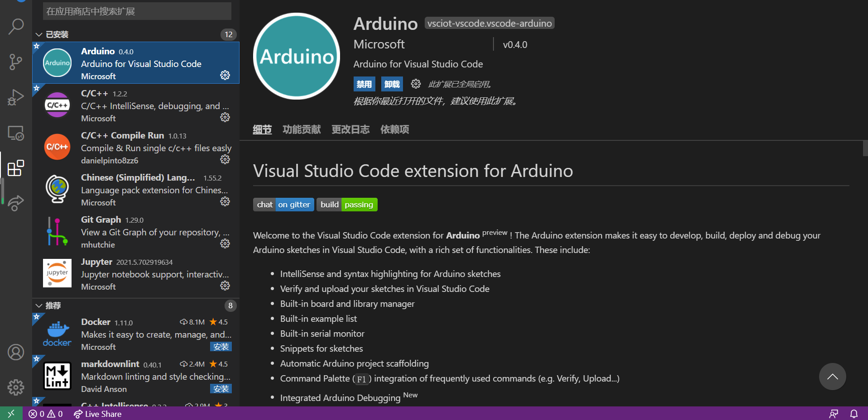Click the gear icon beside the uninstall button
The image size is (868, 420).
(416, 84)
